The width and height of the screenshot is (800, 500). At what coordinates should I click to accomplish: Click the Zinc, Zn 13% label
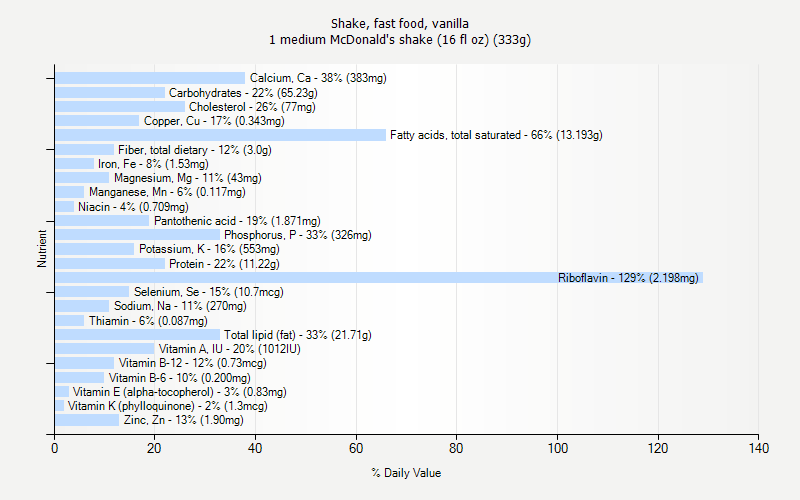[x=184, y=420]
